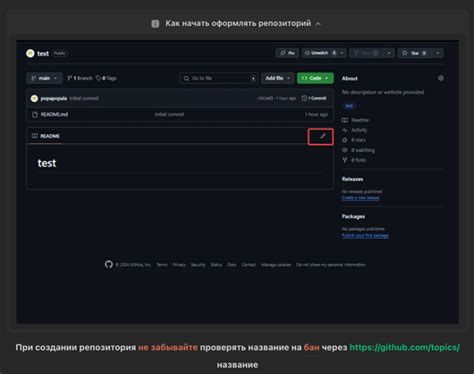
Task: View the '1 Branch' link
Action: tap(80, 78)
